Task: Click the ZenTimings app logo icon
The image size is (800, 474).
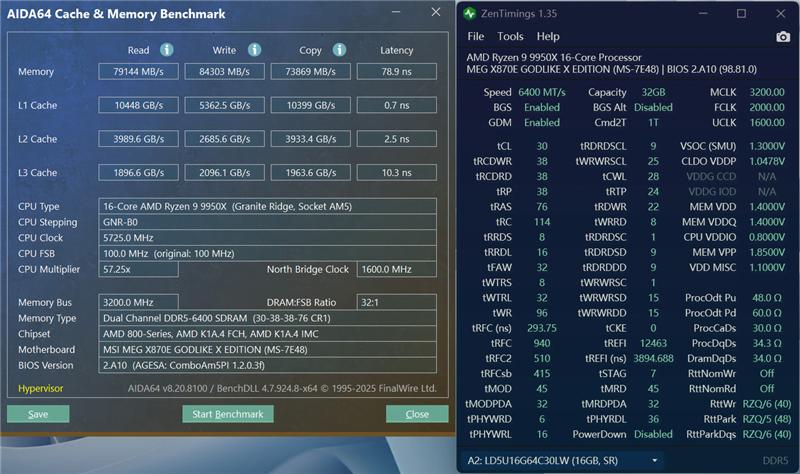Action: pyautogui.click(x=469, y=14)
